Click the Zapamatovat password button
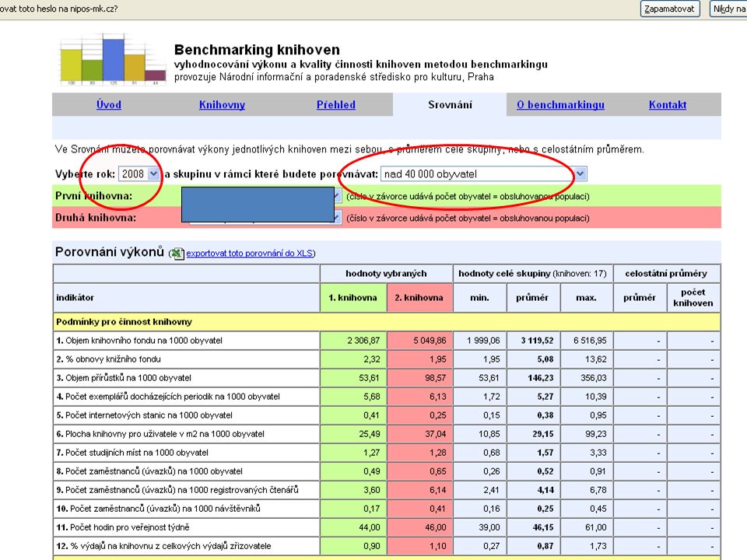 click(670, 9)
